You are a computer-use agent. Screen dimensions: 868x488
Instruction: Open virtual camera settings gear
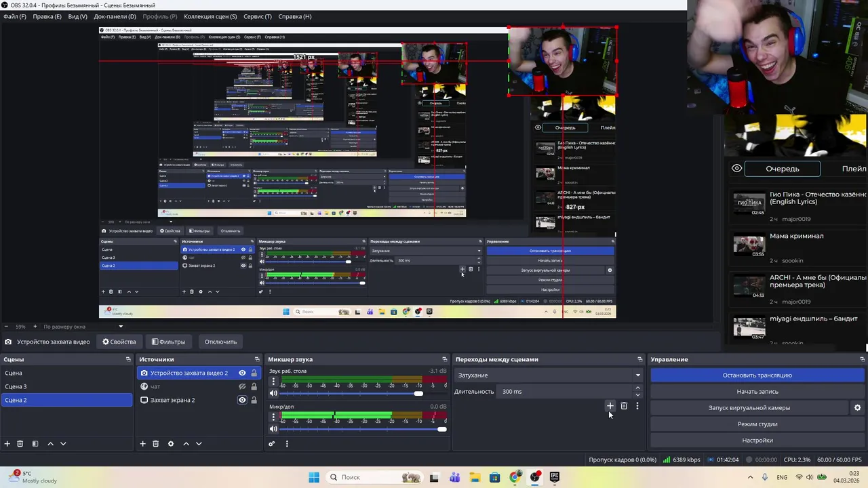click(857, 408)
